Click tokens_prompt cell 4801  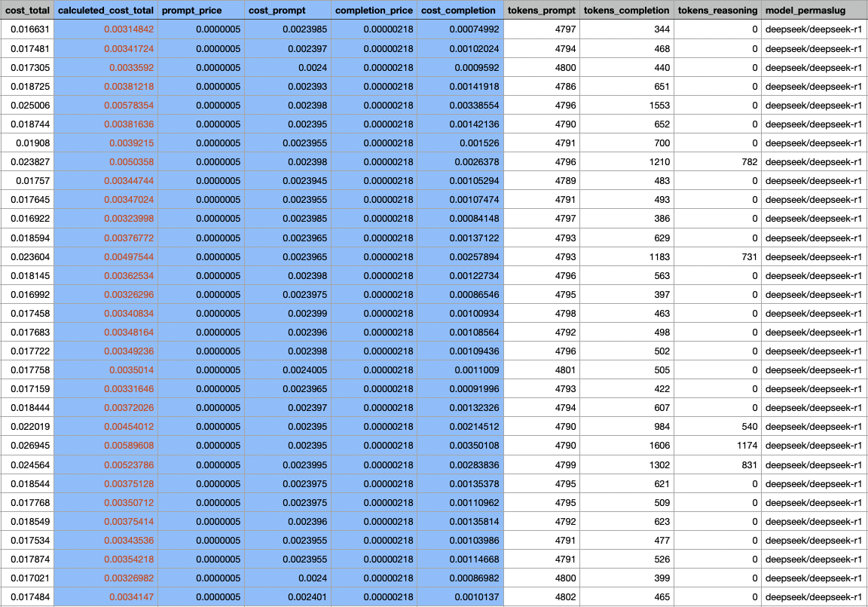[542, 370]
